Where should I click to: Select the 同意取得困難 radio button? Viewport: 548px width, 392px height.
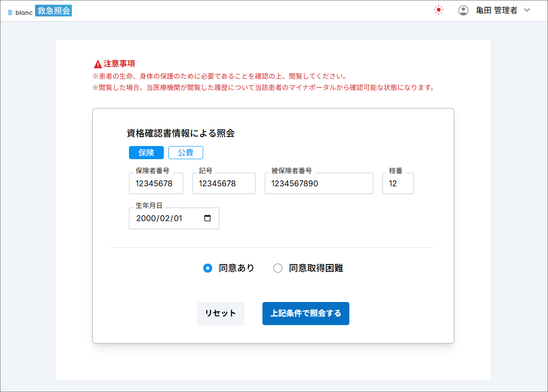pyautogui.click(x=278, y=268)
